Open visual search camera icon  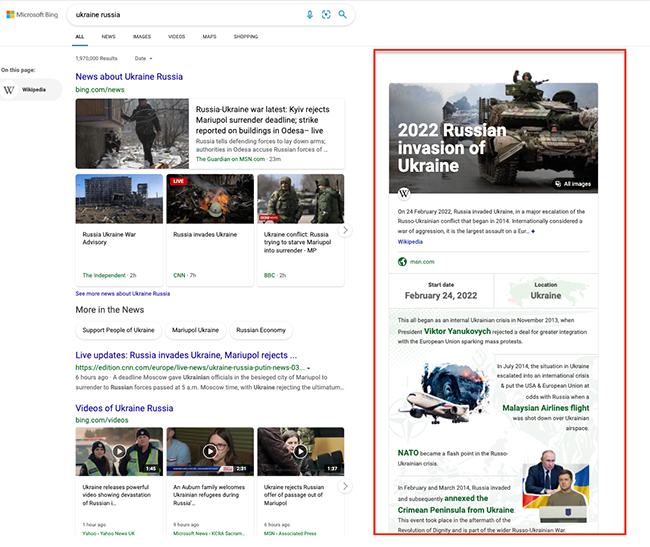pos(326,15)
